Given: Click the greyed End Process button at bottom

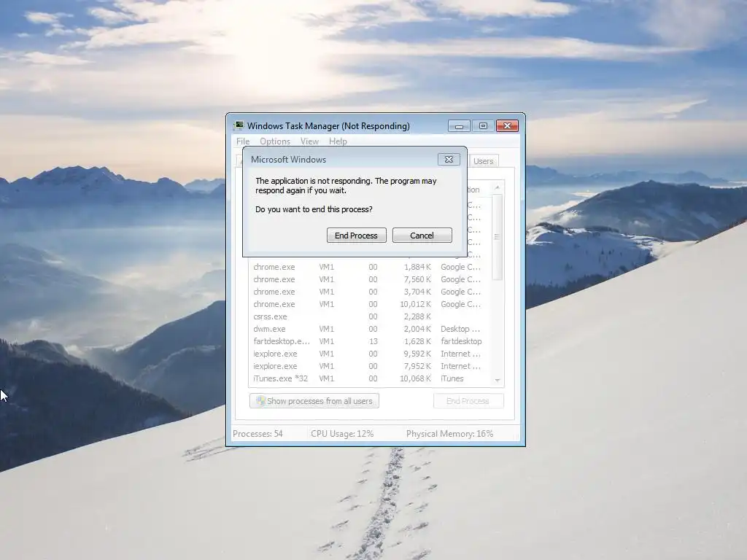Looking at the screenshot, I should point(468,401).
